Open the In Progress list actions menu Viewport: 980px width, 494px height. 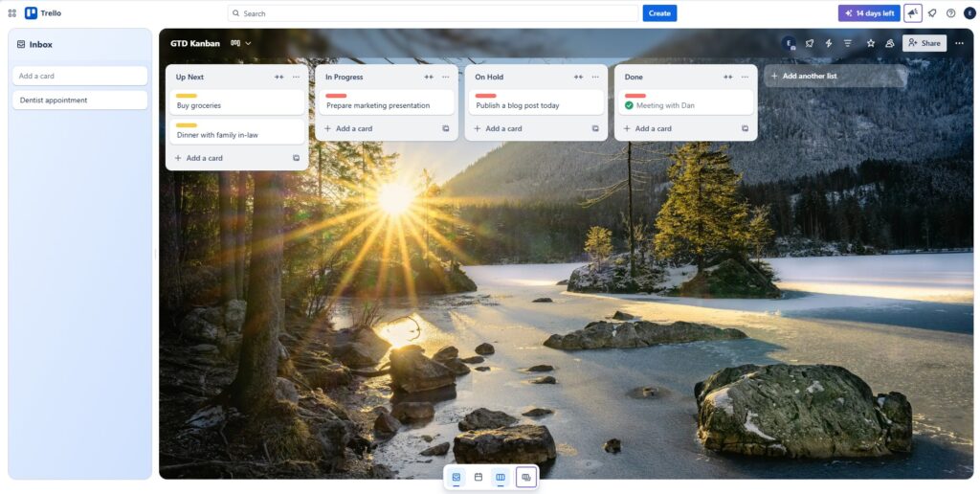pos(446,77)
